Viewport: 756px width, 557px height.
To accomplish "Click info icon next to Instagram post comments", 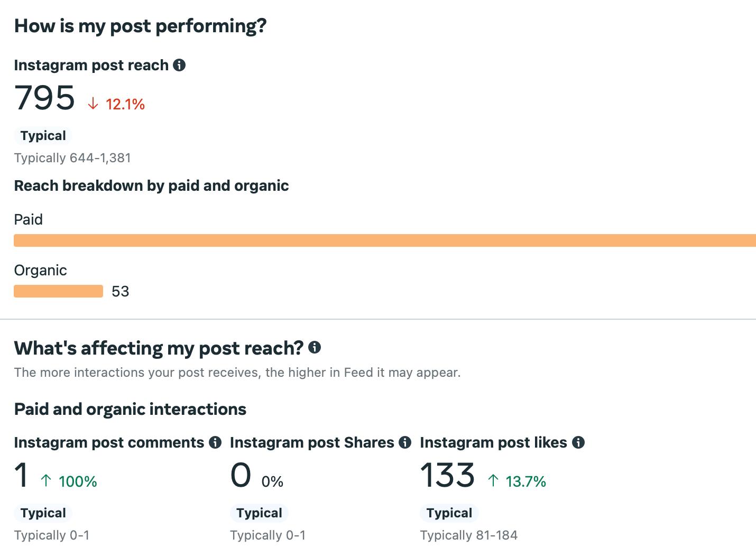I will (215, 442).
